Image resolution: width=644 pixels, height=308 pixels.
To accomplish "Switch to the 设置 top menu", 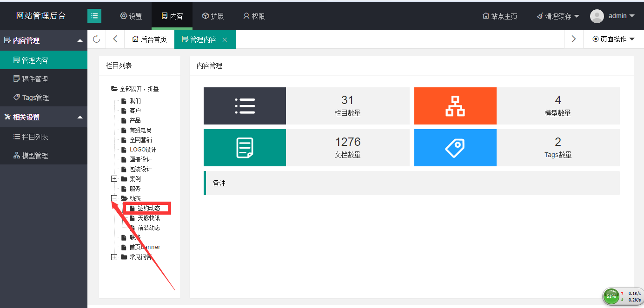I will (131, 16).
